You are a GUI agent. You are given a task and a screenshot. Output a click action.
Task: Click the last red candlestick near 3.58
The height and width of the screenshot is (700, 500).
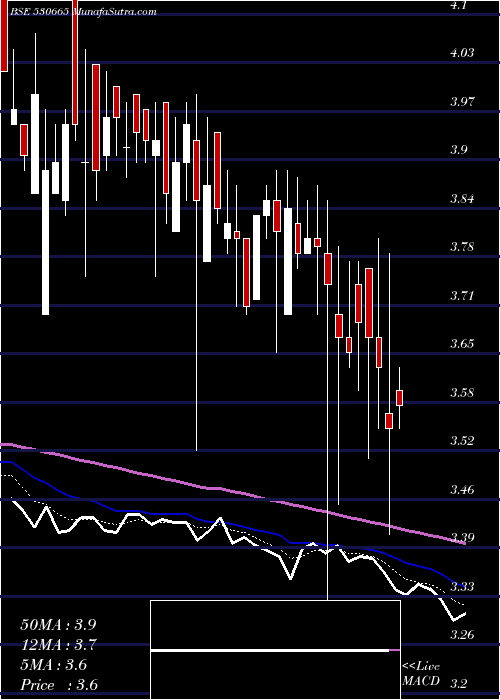(x=400, y=398)
